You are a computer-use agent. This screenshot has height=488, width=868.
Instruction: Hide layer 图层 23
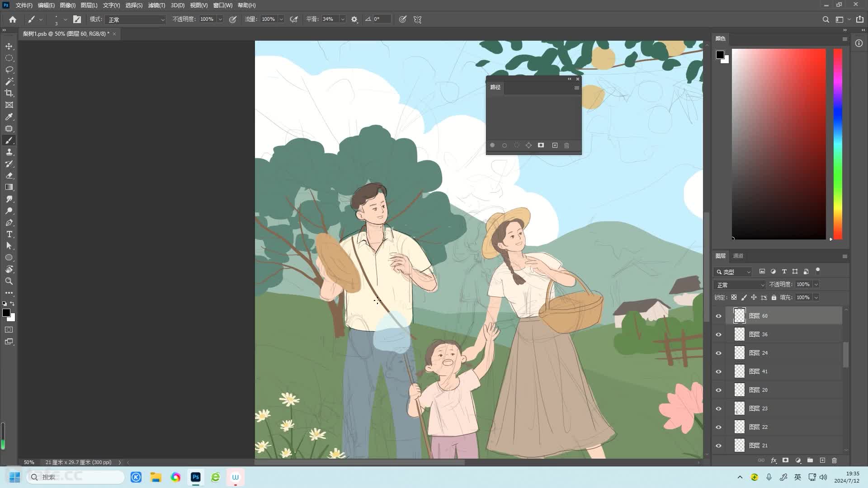pos(718,408)
